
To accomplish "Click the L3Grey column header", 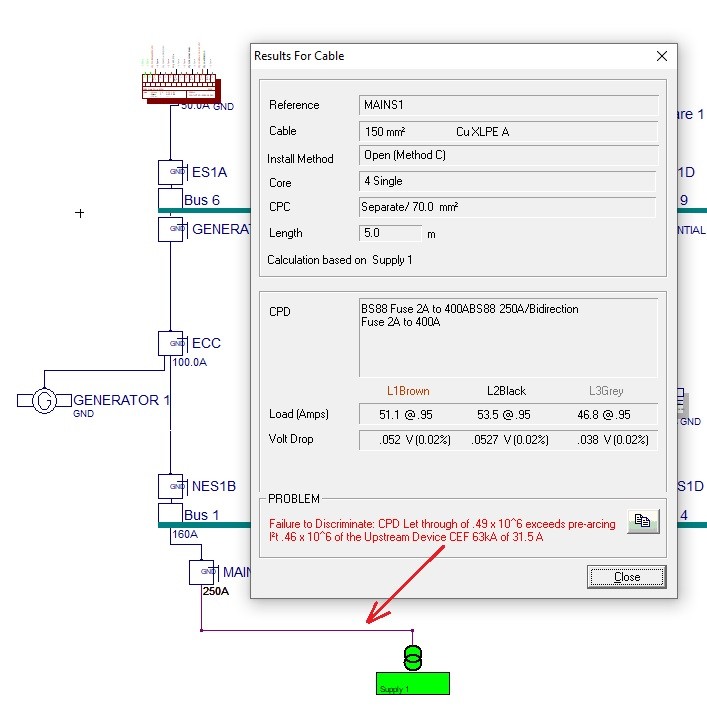I will coord(606,391).
